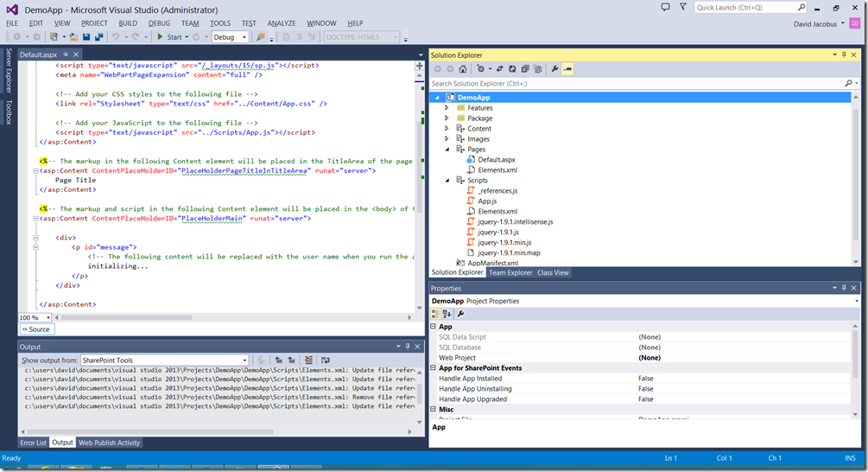The image size is (868, 472).
Task: Click the feedback filter icon in title bar
Action: point(683,7)
